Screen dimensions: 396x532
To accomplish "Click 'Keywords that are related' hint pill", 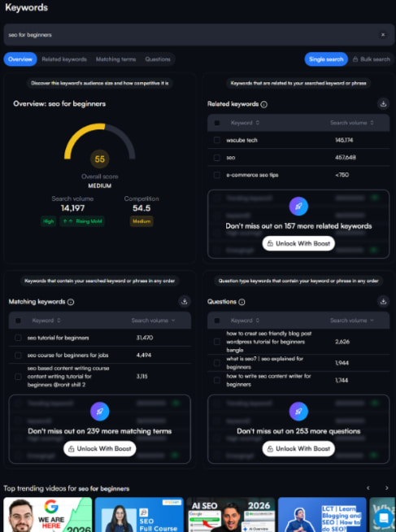I will point(298,83).
